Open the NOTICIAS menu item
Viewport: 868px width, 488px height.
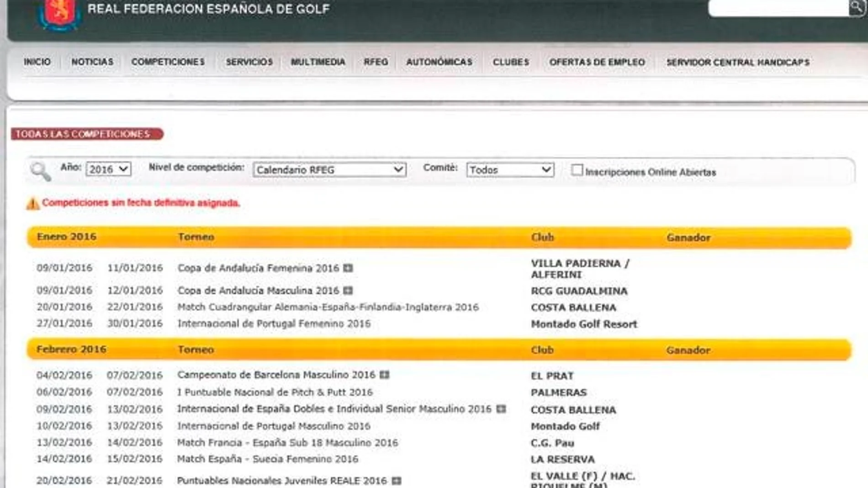click(x=92, y=62)
